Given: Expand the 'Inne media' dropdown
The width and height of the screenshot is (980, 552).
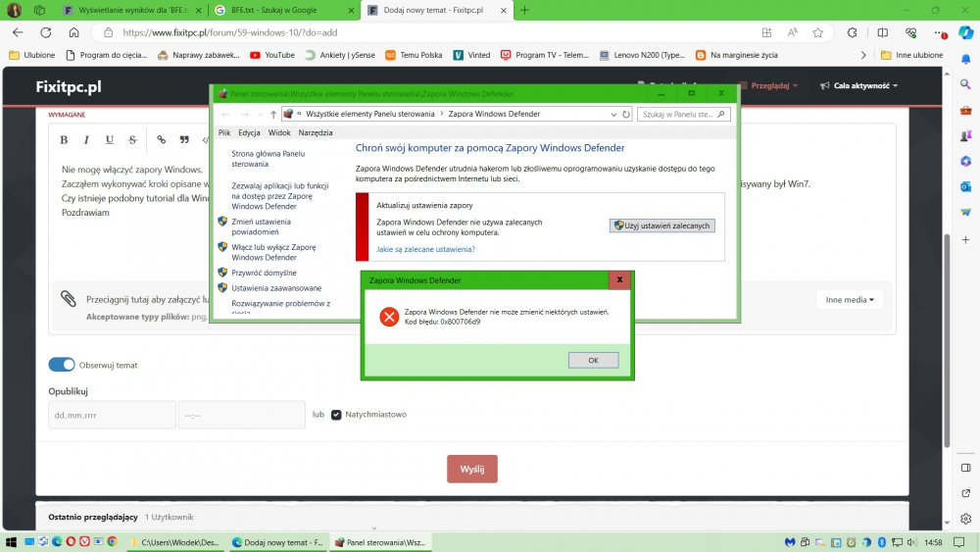Looking at the screenshot, I should pyautogui.click(x=849, y=299).
